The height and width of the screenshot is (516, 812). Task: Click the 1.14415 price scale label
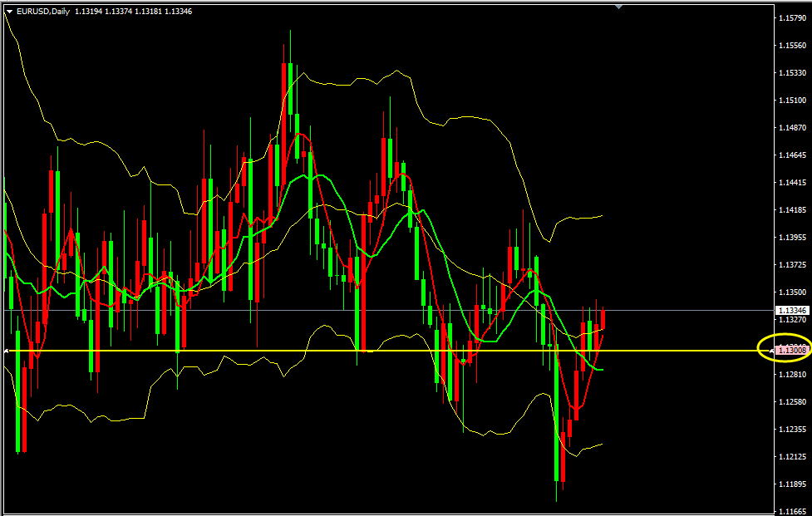(792, 183)
